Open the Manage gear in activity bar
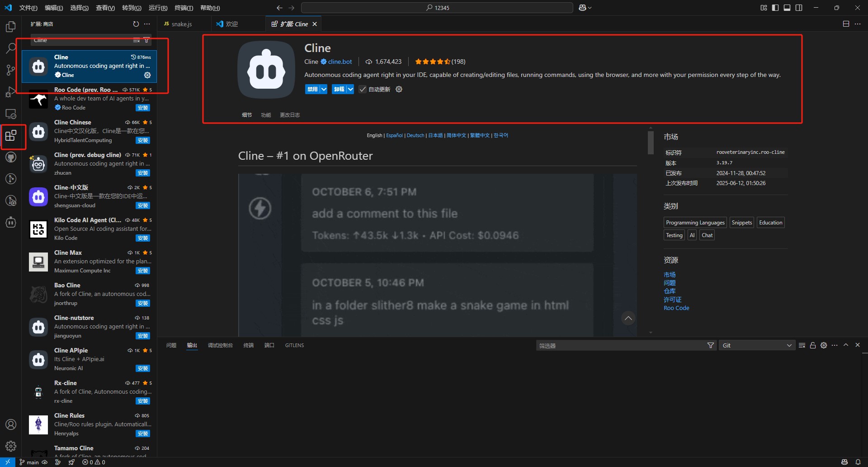 (x=11, y=446)
